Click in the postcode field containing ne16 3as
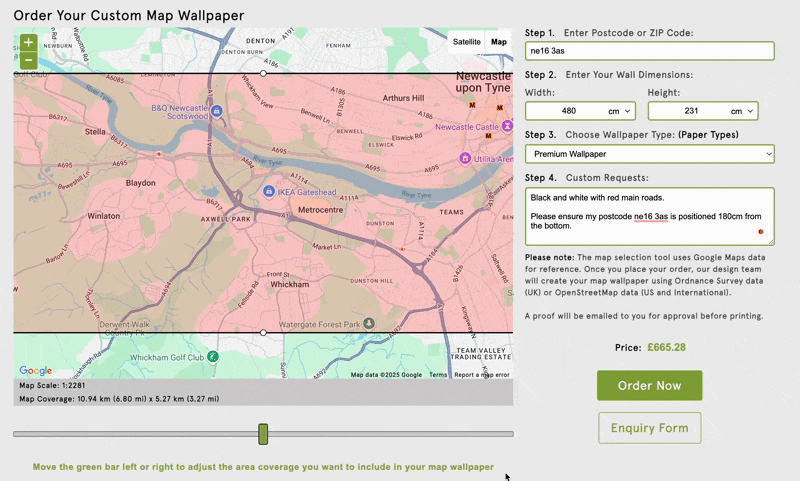This screenshot has height=481, width=800. click(649, 51)
